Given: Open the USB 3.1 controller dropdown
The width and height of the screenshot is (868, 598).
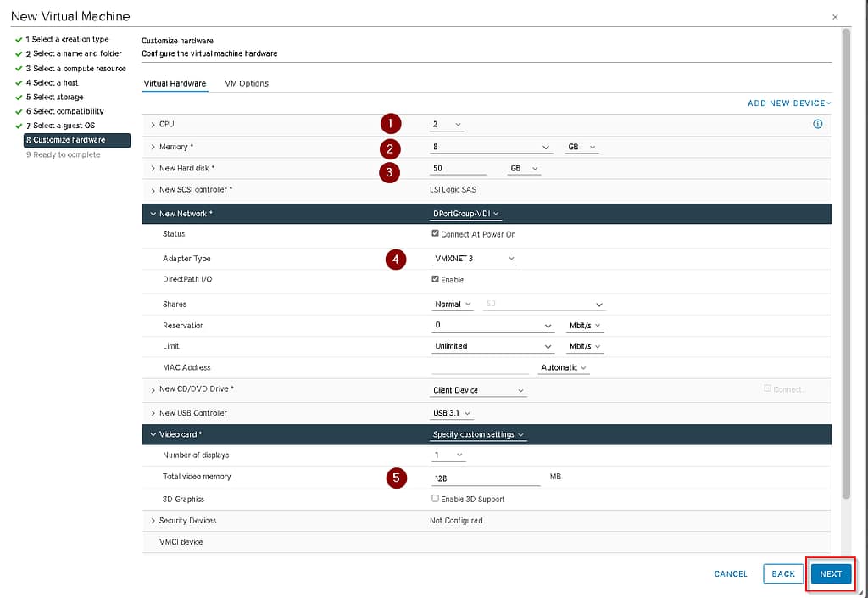Looking at the screenshot, I should [x=452, y=413].
